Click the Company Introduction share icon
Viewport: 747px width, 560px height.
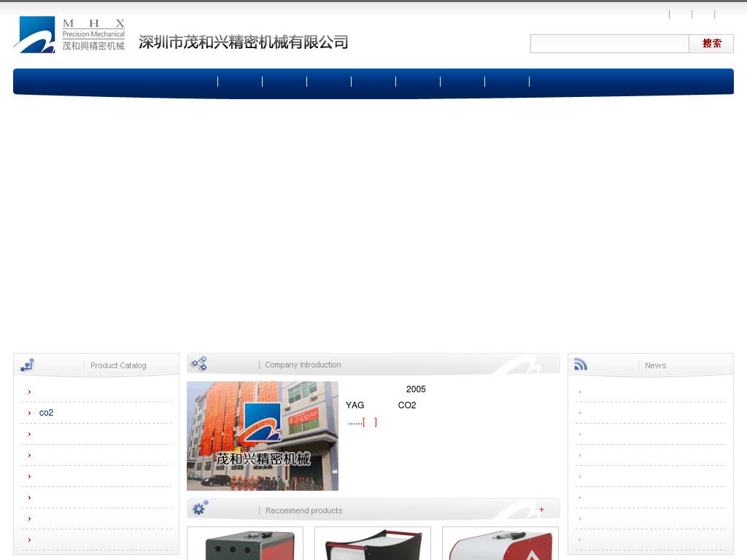(198, 364)
